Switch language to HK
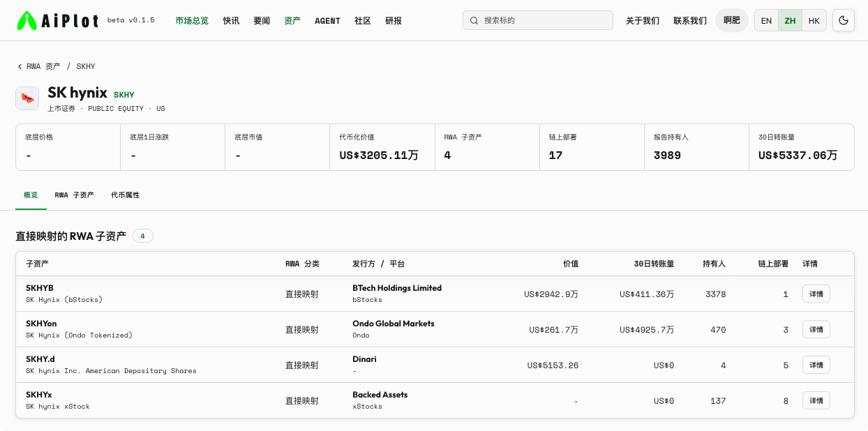The height and width of the screenshot is (431, 868). tap(814, 20)
